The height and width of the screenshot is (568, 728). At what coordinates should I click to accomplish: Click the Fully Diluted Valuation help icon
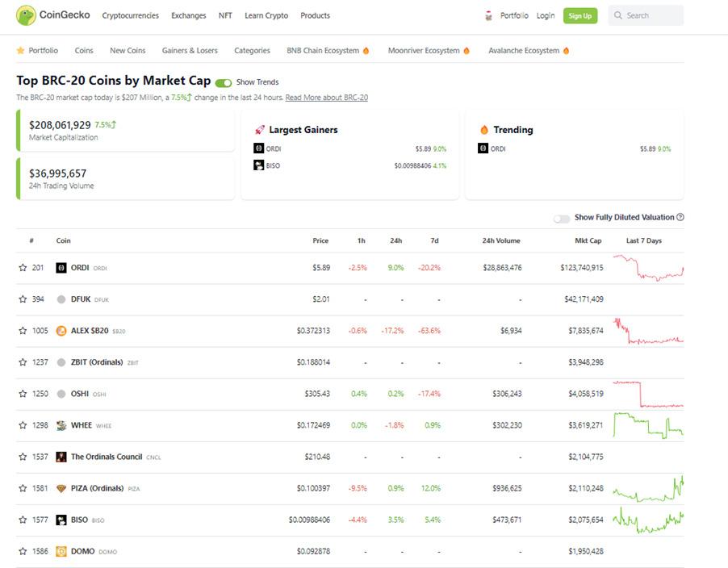coord(680,217)
